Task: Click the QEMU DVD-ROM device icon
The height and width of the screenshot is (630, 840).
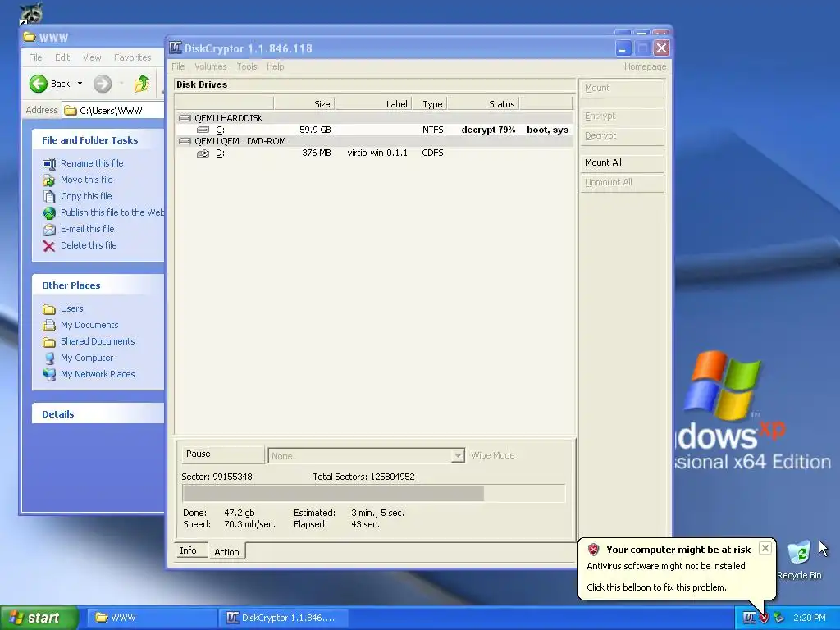Action: pos(185,141)
